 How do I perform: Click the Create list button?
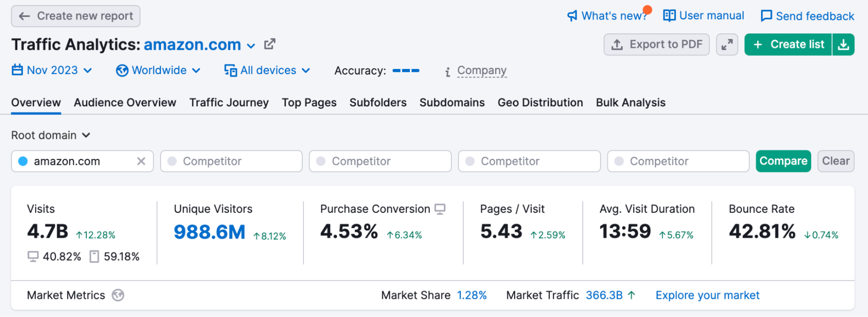click(788, 45)
